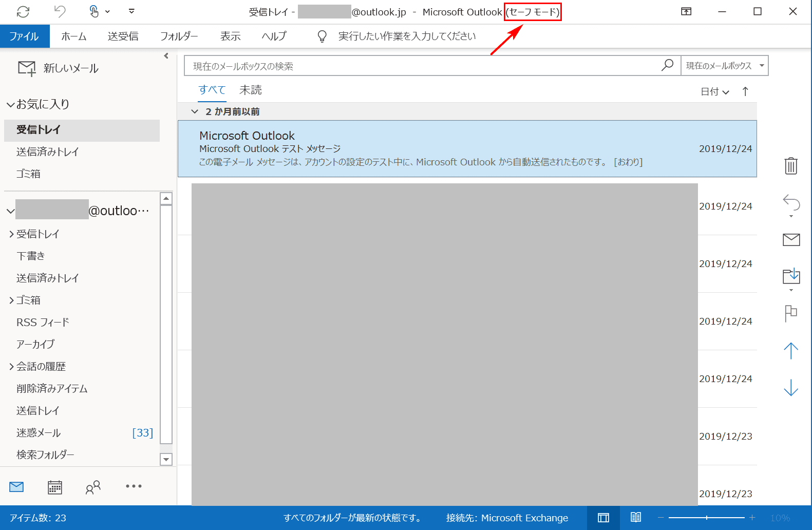
Task: Switch to Calendar view icon
Action: [x=55, y=487]
